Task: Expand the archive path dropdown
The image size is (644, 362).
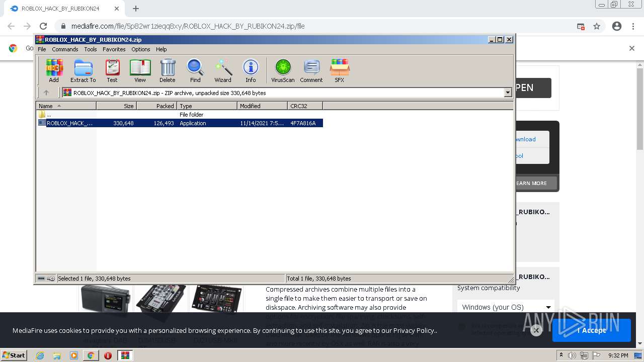Action: point(508,93)
